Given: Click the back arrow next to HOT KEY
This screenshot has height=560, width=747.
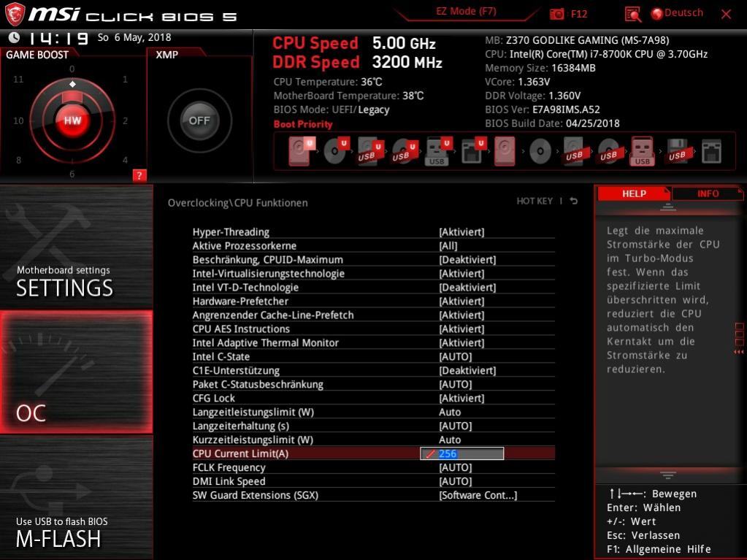Looking at the screenshot, I should [x=574, y=201].
